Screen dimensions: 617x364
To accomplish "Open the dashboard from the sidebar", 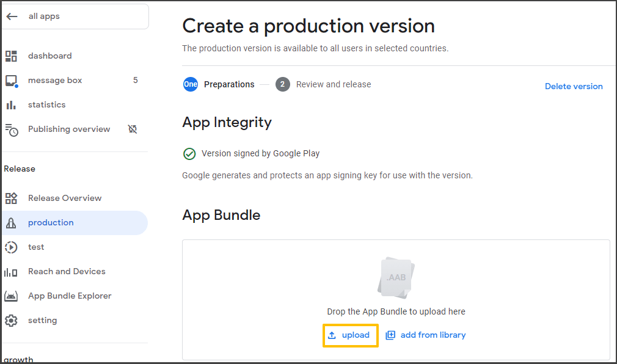I will click(x=49, y=56).
